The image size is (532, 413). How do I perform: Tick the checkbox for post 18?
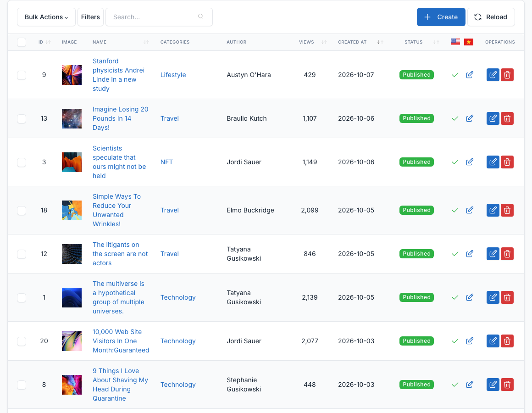tap(22, 211)
